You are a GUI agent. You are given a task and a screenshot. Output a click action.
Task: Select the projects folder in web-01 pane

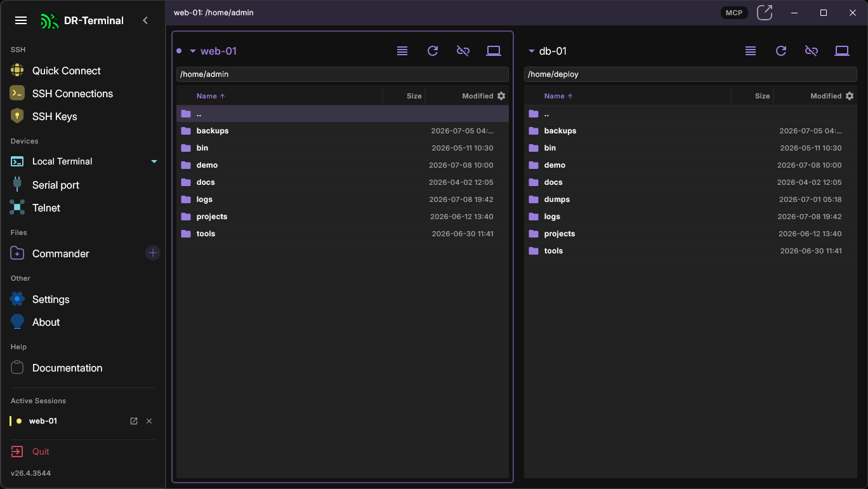343,217
